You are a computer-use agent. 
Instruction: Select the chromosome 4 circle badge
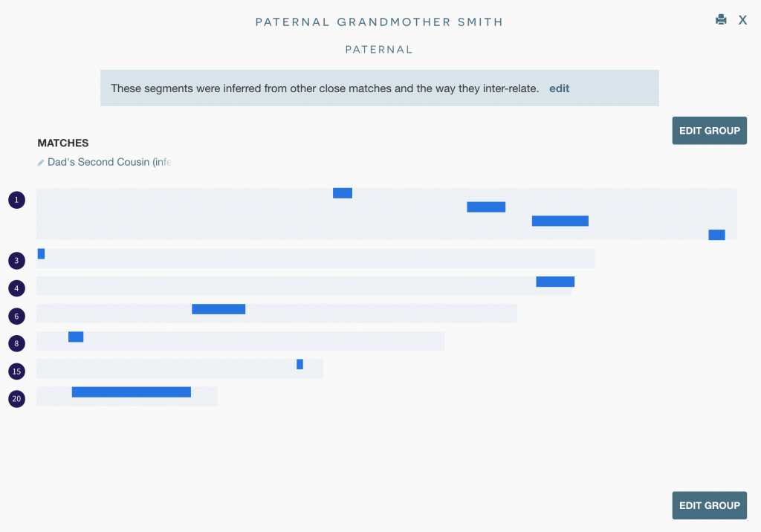(x=16, y=288)
